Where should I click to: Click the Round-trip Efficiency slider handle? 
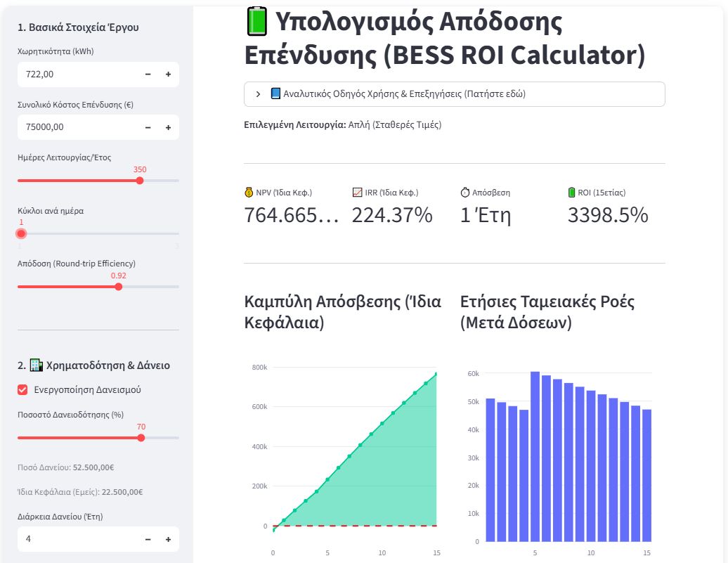tap(118, 287)
